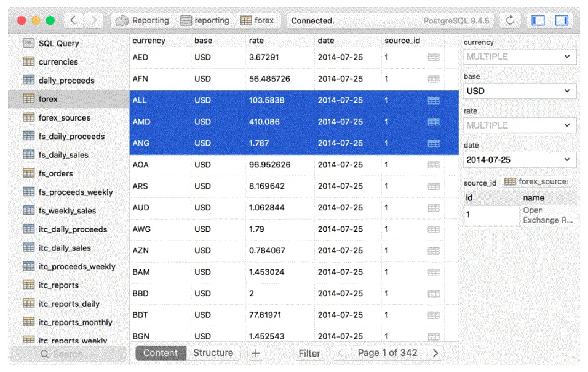Open foreign key icon in AWG row
This screenshot has width=588, height=372.
434,229
